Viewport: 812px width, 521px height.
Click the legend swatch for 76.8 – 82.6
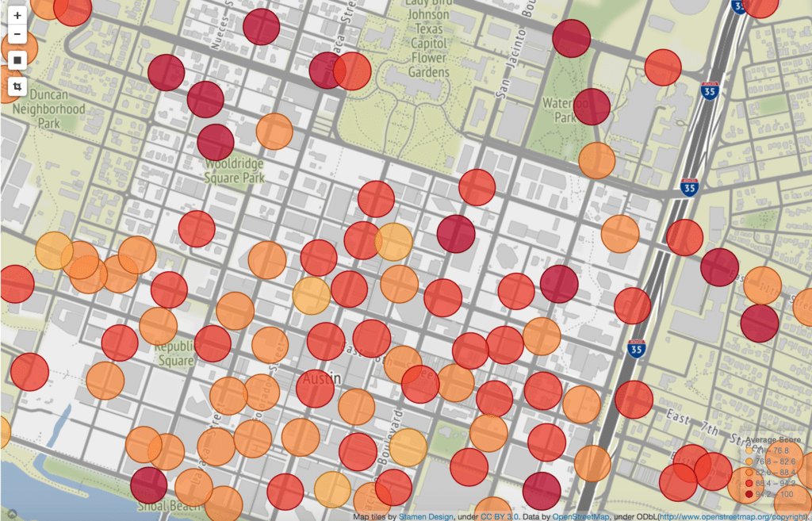pos(749,462)
